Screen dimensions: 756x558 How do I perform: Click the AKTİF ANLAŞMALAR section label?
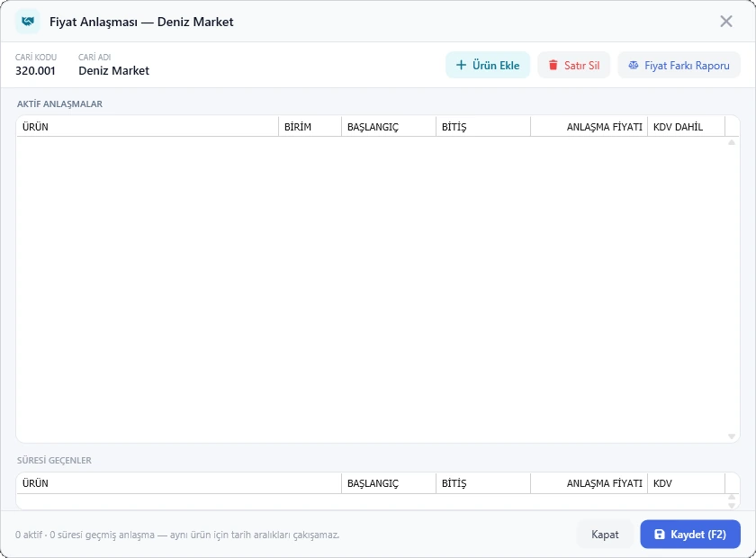pyautogui.click(x=59, y=103)
